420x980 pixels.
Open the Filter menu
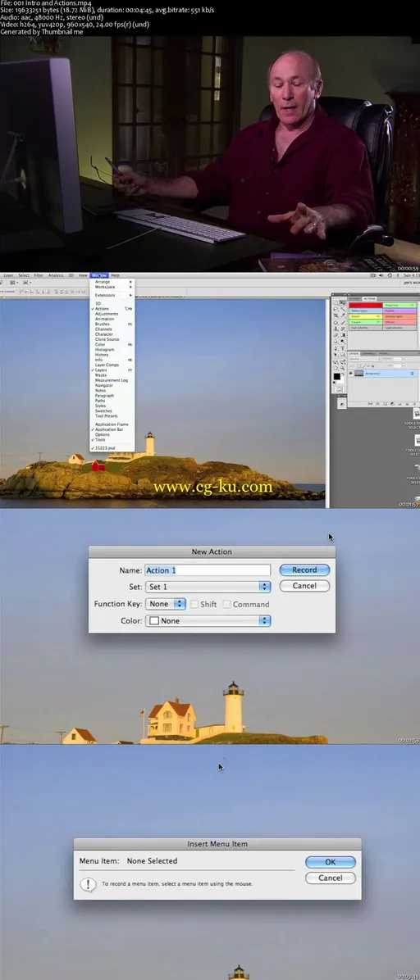pyautogui.click(x=39, y=275)
